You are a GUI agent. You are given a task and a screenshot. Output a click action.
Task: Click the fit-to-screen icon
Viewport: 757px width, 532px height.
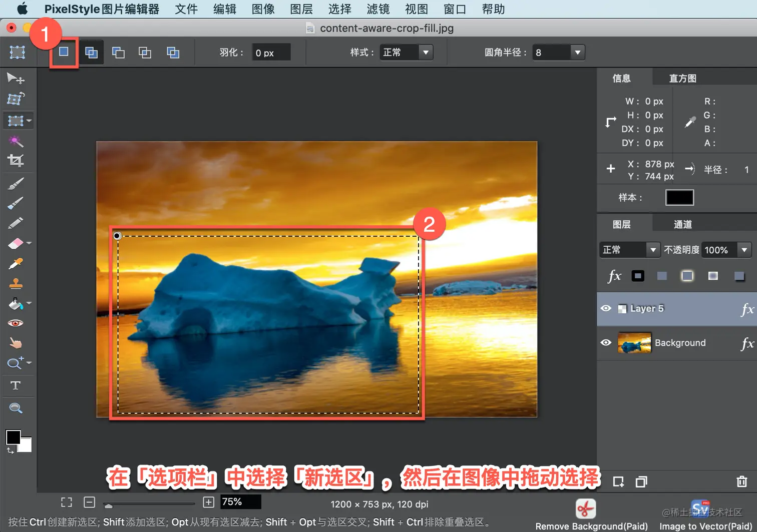[x=67, y=502]
